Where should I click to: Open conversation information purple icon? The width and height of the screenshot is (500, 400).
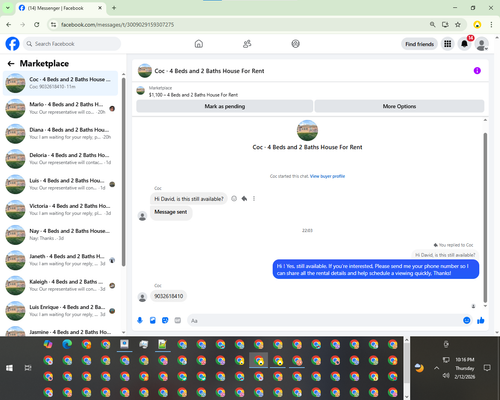(x=477, y=71)
